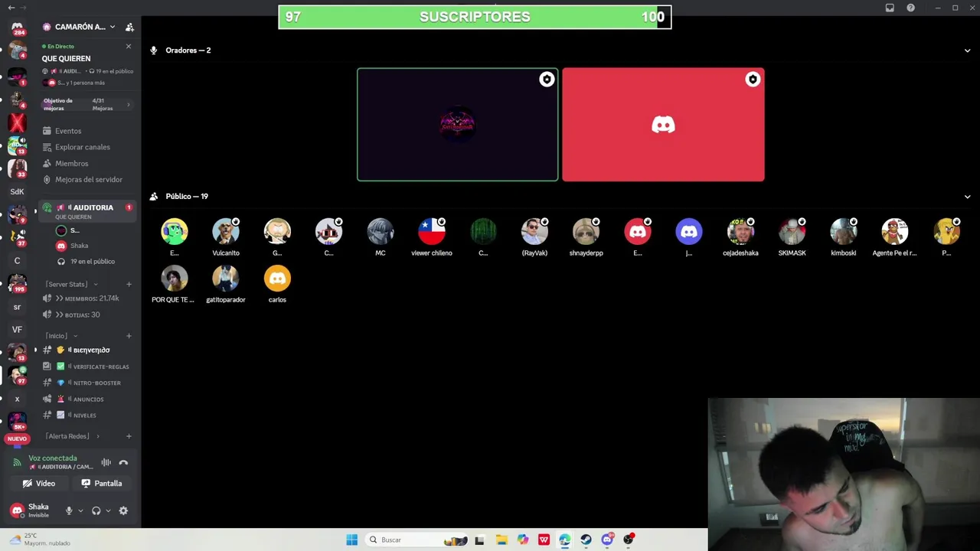This screenshot has height=551, width=980.
Task: Open audience member Agente Pe el r...
Action: pyautogui.click(x=894, y=236)
